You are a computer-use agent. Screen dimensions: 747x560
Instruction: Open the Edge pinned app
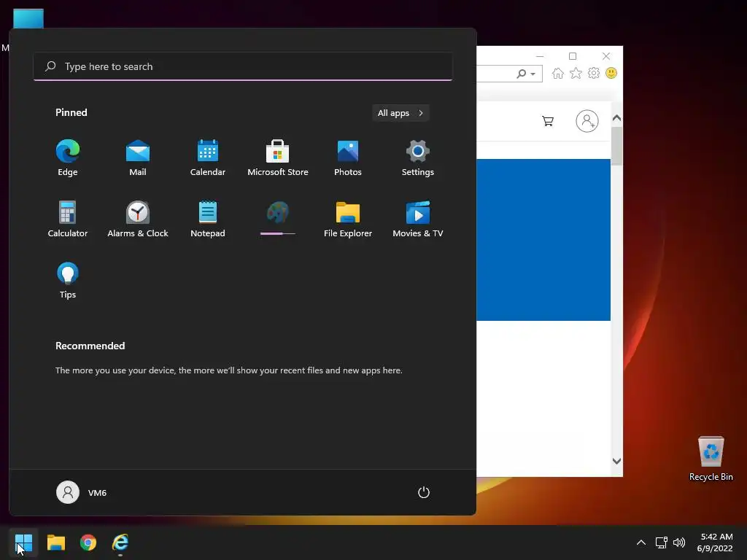pos(68,158)
